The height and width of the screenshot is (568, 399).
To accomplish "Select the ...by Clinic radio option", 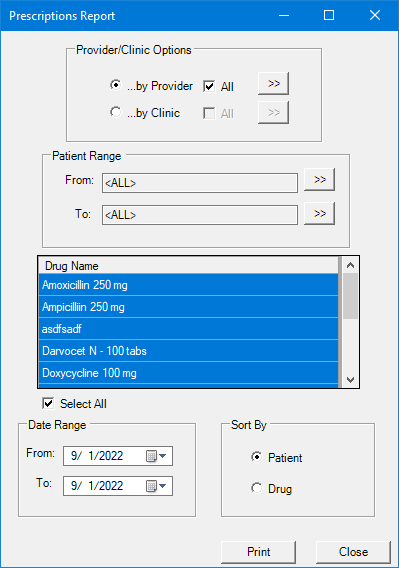I will pos(116,112).
